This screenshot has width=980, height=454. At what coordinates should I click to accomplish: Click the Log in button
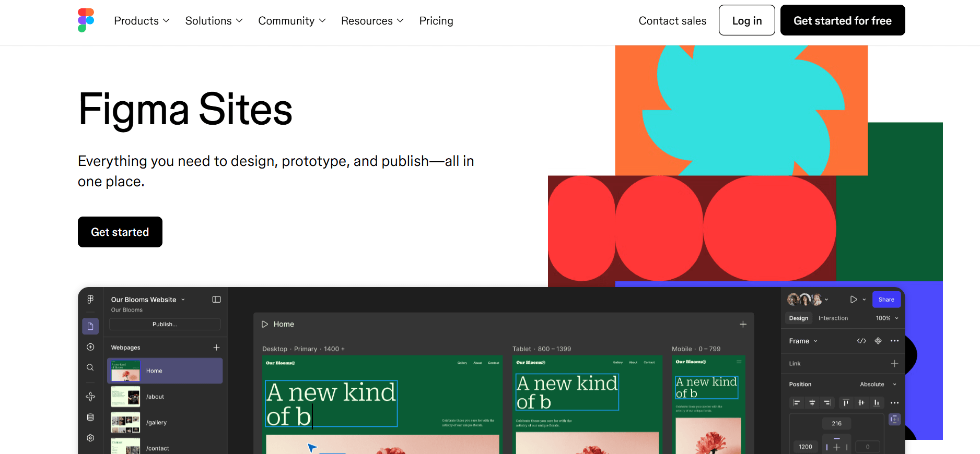click(746, 20)
